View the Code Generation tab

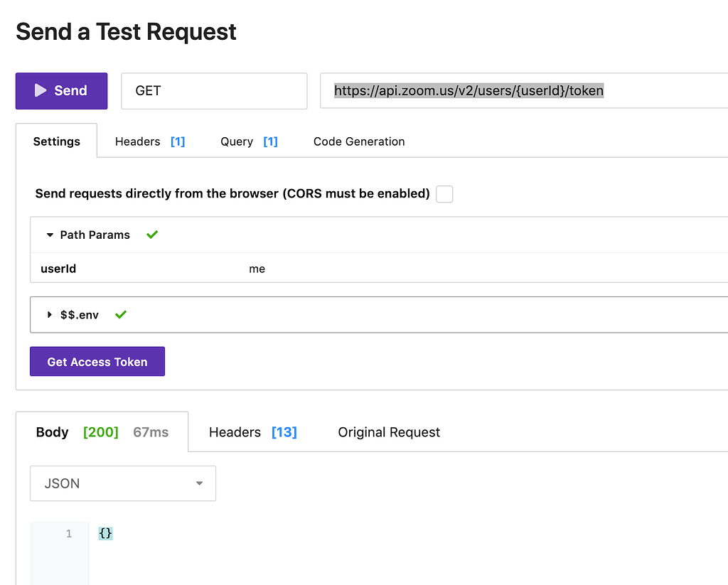(x=358, y=141)
